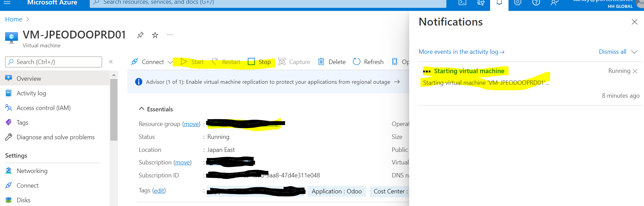Close the Notifications panel

point(634,22)
